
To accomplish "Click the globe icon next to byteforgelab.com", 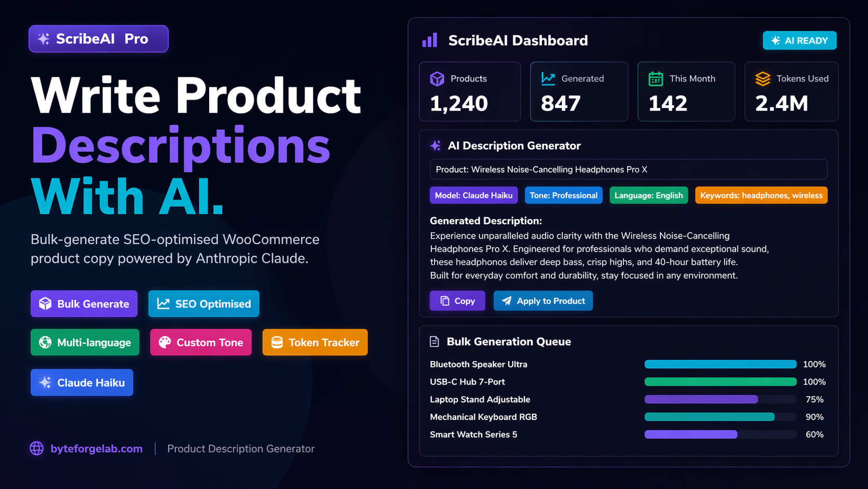I will click(x=37, y=448).
